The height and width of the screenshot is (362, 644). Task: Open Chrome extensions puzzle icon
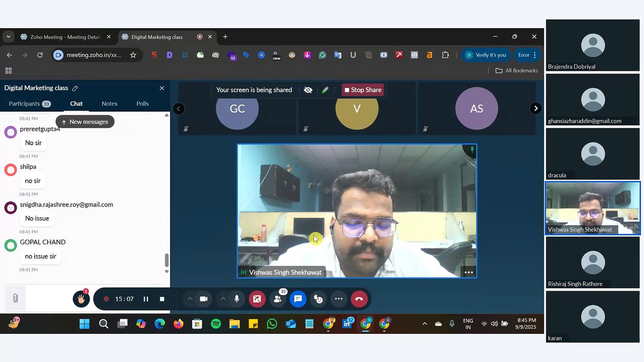445,55
